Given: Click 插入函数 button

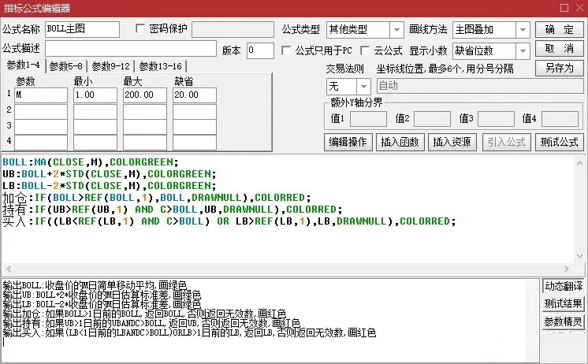Looking at the screenshot, I should (400, 143).
